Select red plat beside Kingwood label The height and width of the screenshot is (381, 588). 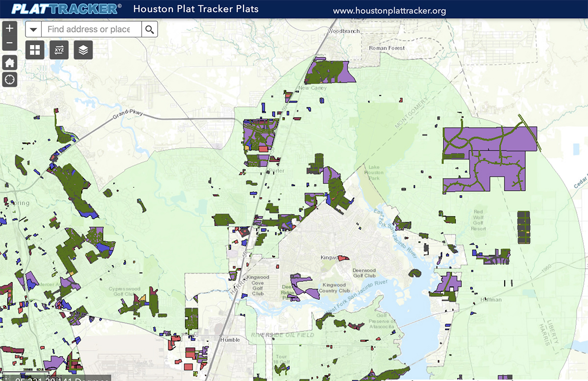343,258
